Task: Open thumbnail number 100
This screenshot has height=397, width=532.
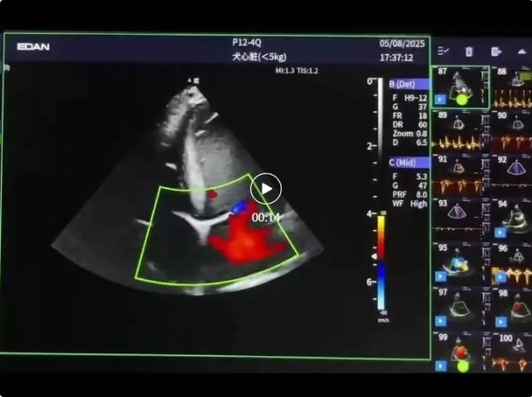Action: [512, 352]
